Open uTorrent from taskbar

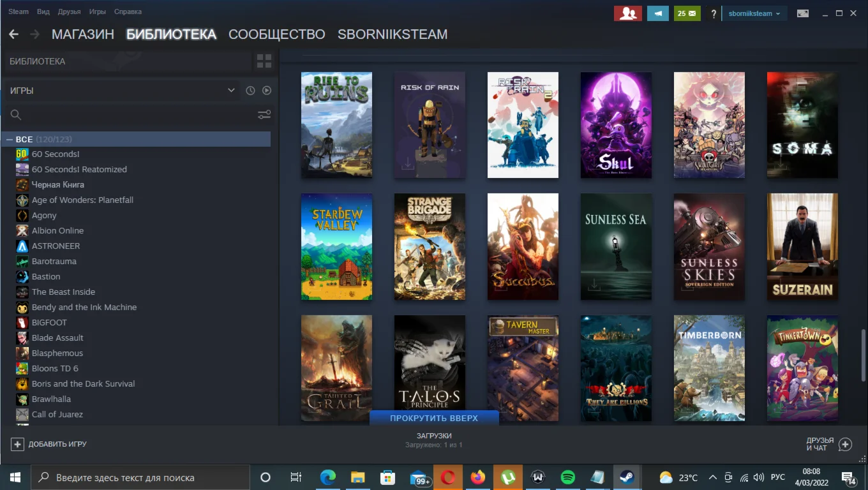(508, 477)
